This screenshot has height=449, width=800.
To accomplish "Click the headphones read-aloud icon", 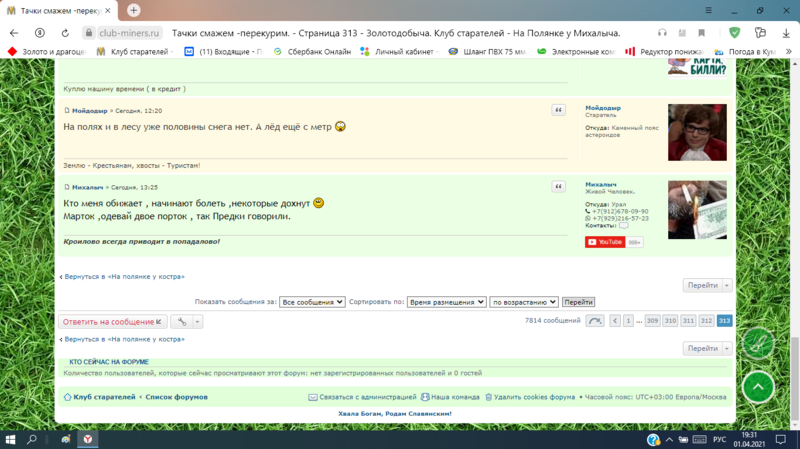I will [662, 33].
